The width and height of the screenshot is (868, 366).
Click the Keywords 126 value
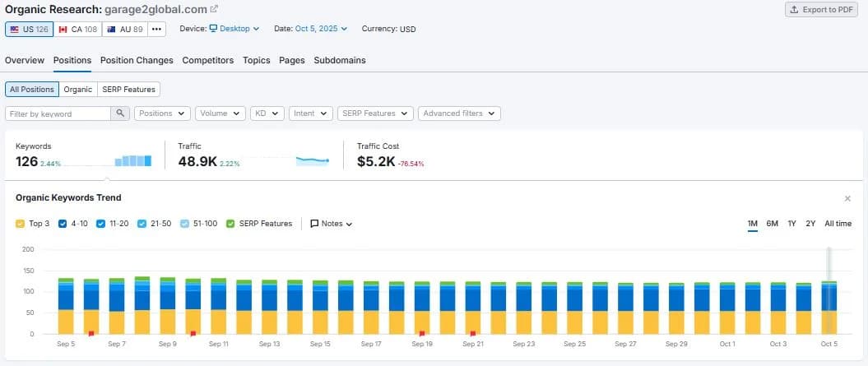click(26, 162)
